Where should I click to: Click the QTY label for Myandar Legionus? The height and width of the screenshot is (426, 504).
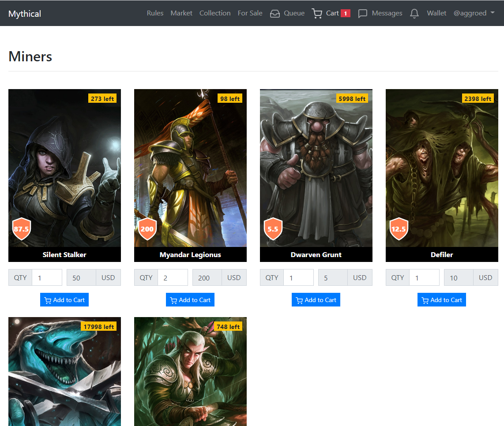click(146, 277)
